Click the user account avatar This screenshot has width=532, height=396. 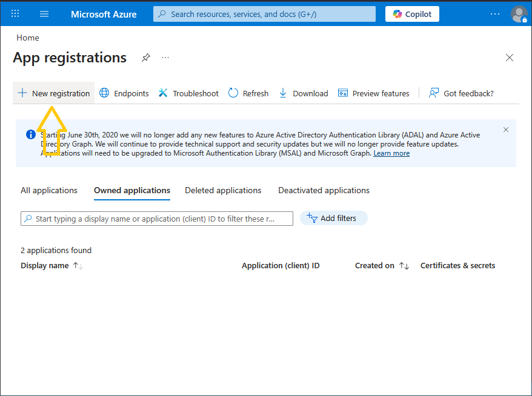tap(519, 14)
